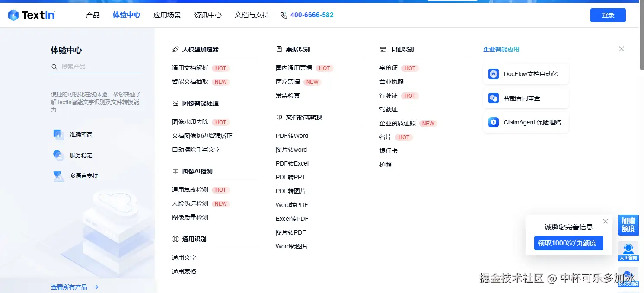Click the icon beside 文档格式转换 heading
Viewport: 644px width, 293px height.
(279, 117)
